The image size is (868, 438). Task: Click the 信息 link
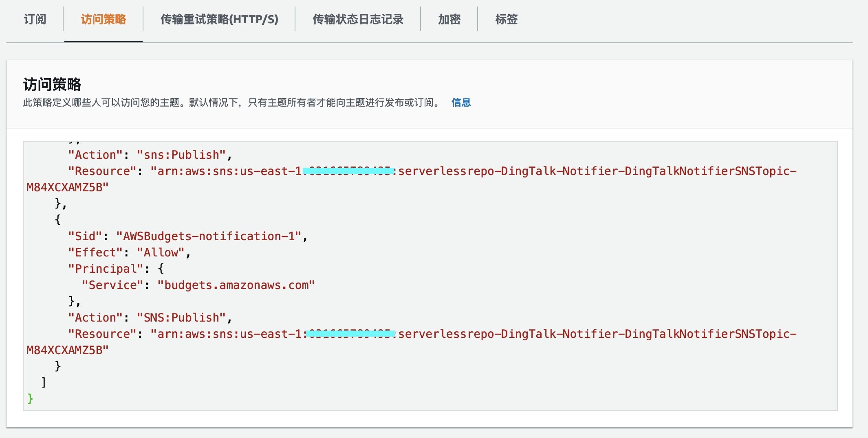(x=461, y=103)
